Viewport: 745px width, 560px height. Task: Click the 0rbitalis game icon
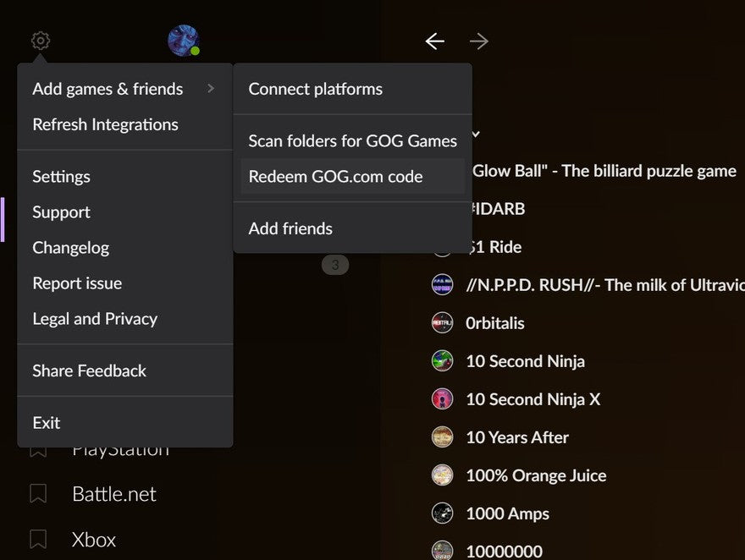click(442, 322)
